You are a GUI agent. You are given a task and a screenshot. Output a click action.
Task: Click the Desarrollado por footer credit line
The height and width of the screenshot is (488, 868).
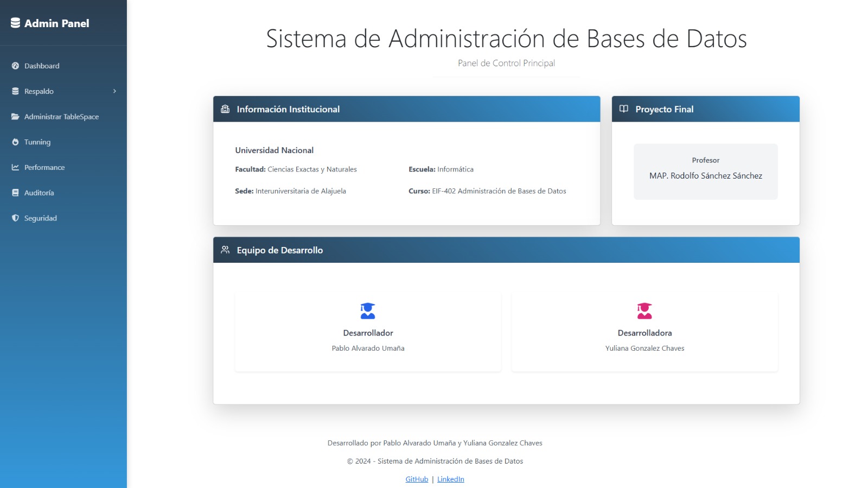pyautogui.click(x=435, y=443)
